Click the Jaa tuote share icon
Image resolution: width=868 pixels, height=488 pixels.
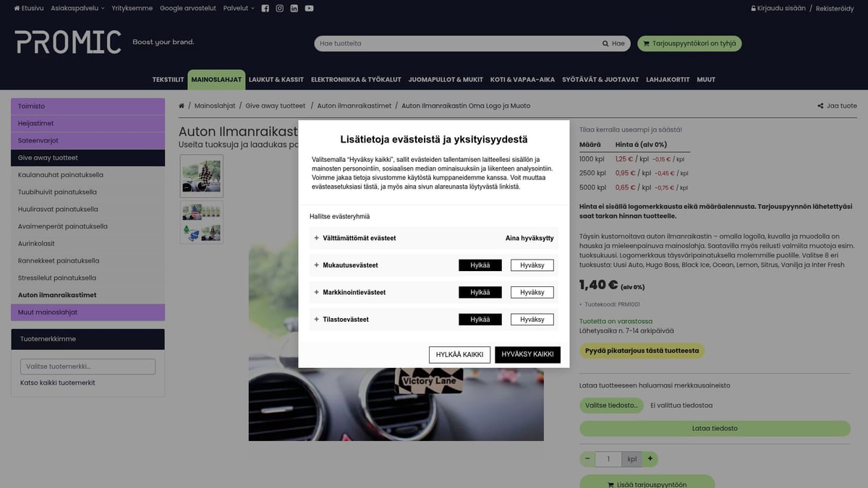[x=821, y=106]
